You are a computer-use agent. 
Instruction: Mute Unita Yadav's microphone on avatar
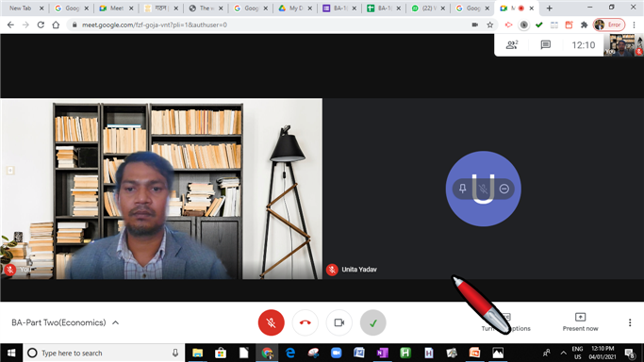point(484,189)
